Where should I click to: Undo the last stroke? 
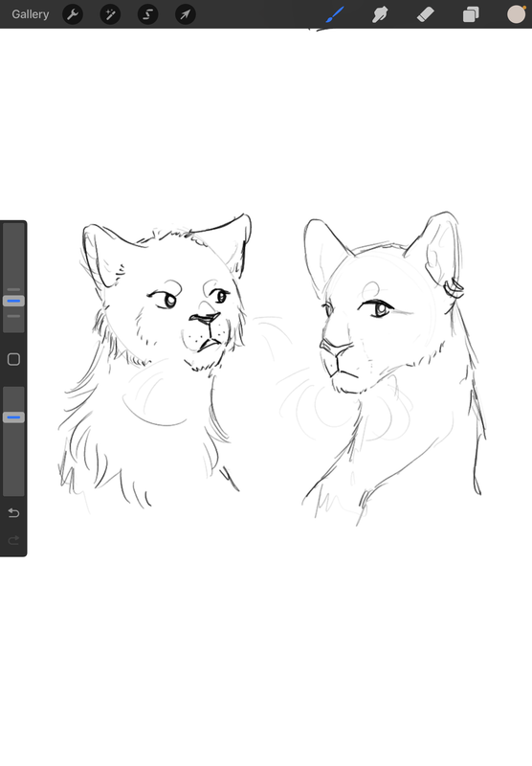point(13,512)
